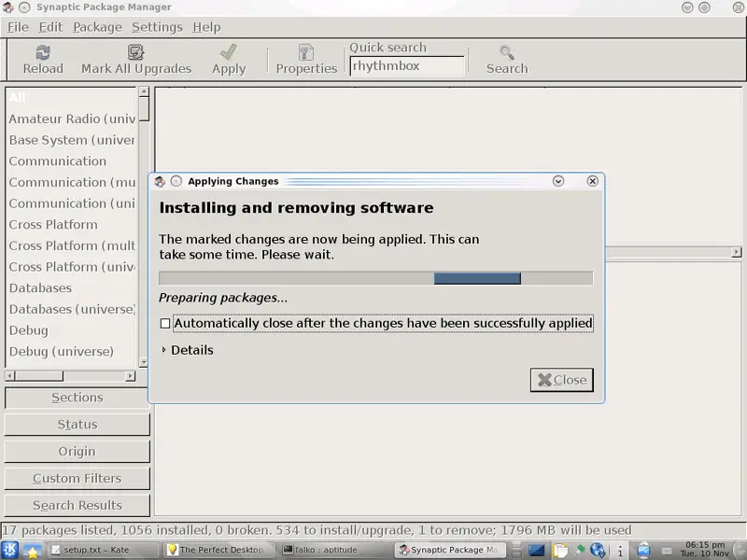Click the installation progress bar
The image size is (747, 560).
[376, 278]
